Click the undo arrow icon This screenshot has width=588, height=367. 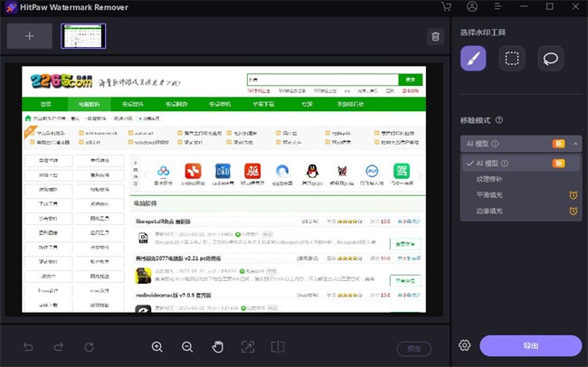pos(29,347)
